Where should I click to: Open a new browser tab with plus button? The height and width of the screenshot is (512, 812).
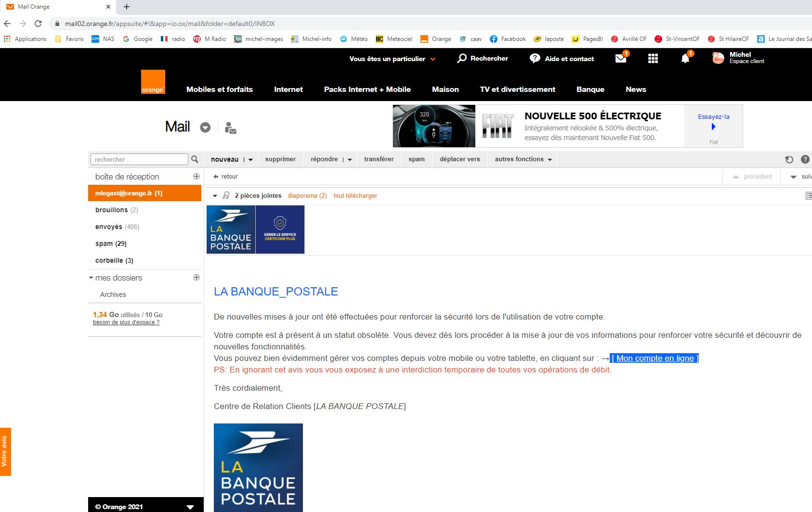(127, 7)
